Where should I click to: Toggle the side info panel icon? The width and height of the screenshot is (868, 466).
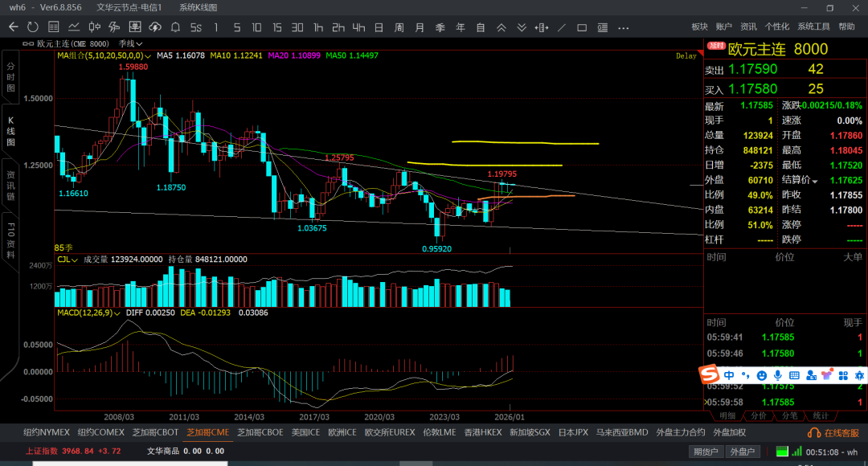[602, 27]
